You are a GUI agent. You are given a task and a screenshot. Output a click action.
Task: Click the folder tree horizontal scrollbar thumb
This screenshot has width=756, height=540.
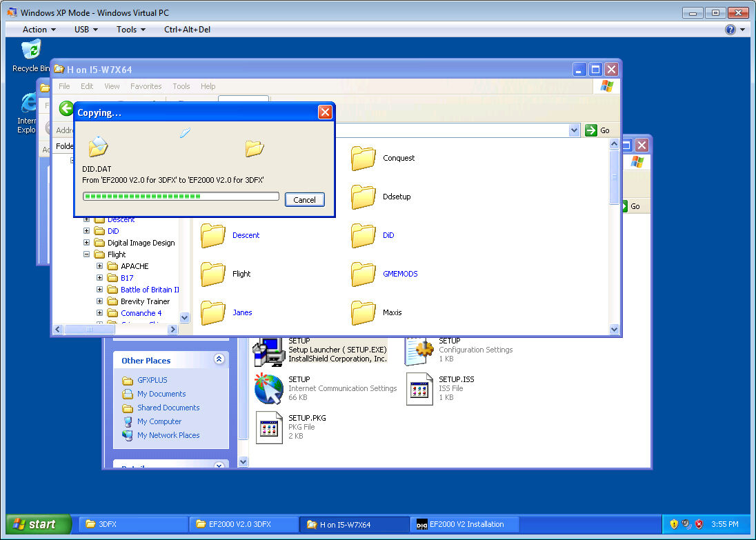(x=89, y=329)
